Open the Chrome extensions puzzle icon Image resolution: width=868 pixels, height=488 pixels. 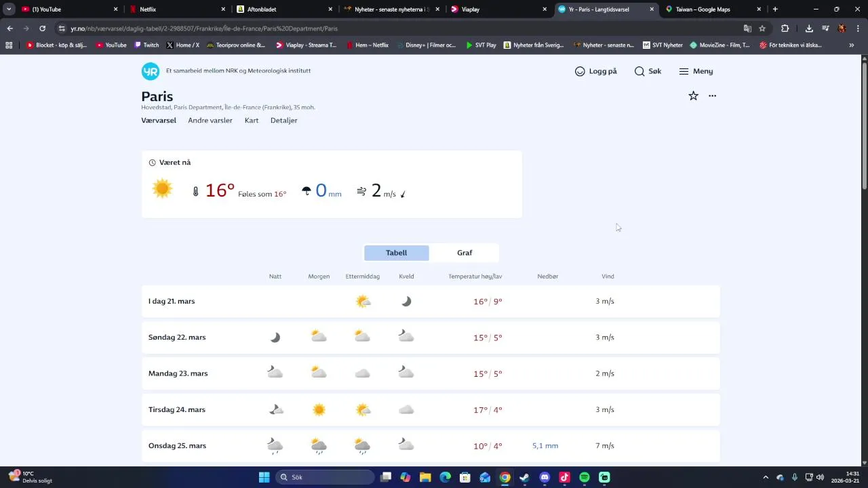coord(785,28)
